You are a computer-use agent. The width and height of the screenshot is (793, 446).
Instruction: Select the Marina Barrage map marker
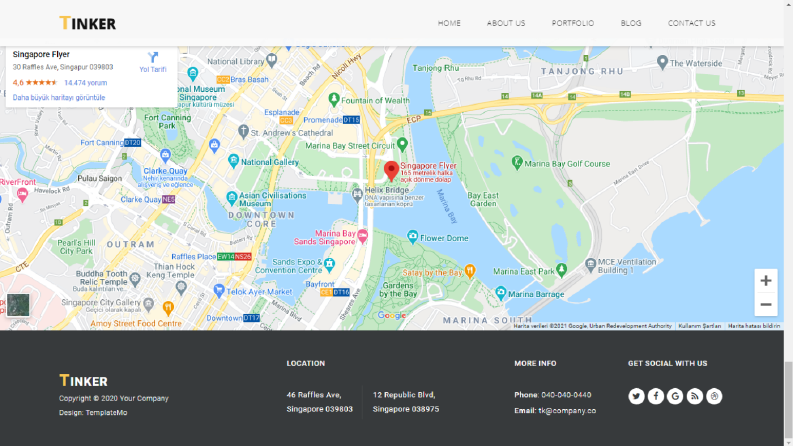pyautogui.click(x=501, y=292)
